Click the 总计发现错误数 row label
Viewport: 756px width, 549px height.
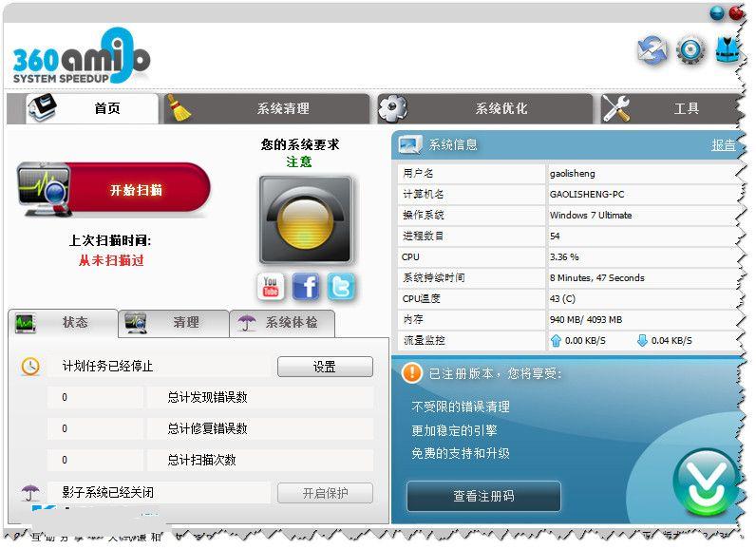(x=207, y=397)
